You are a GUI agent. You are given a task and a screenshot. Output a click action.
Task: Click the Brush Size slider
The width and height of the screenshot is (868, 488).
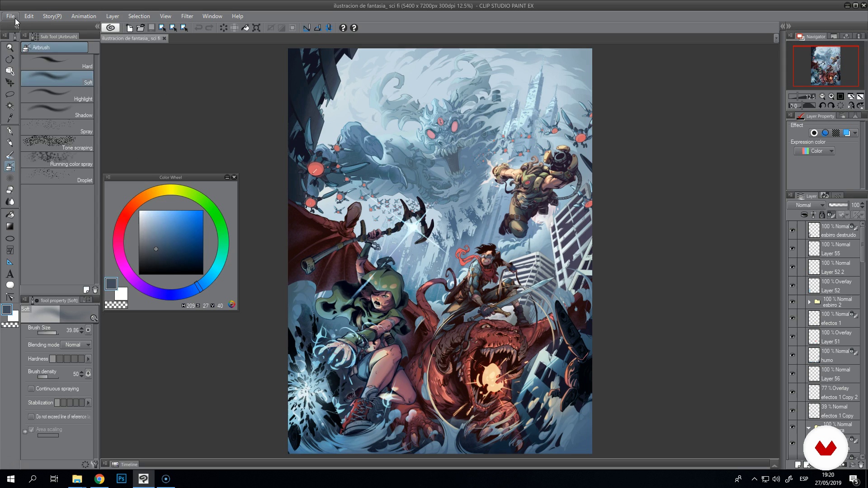pyautogui.click(x=47, y=333)
